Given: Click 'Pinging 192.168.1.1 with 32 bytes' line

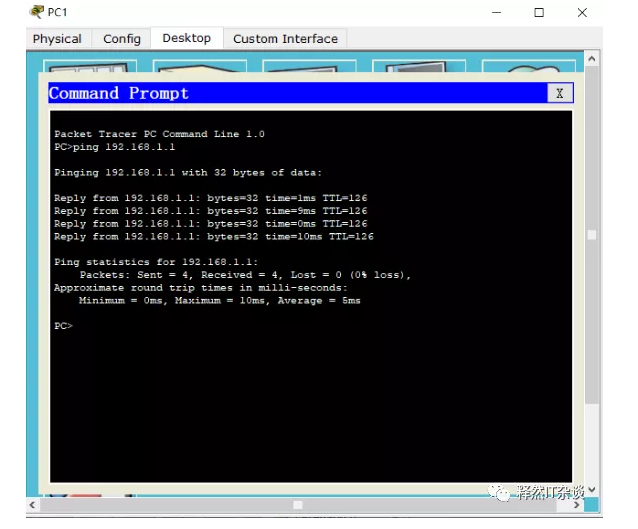Looking at the screenshot, I should point(188,173).
